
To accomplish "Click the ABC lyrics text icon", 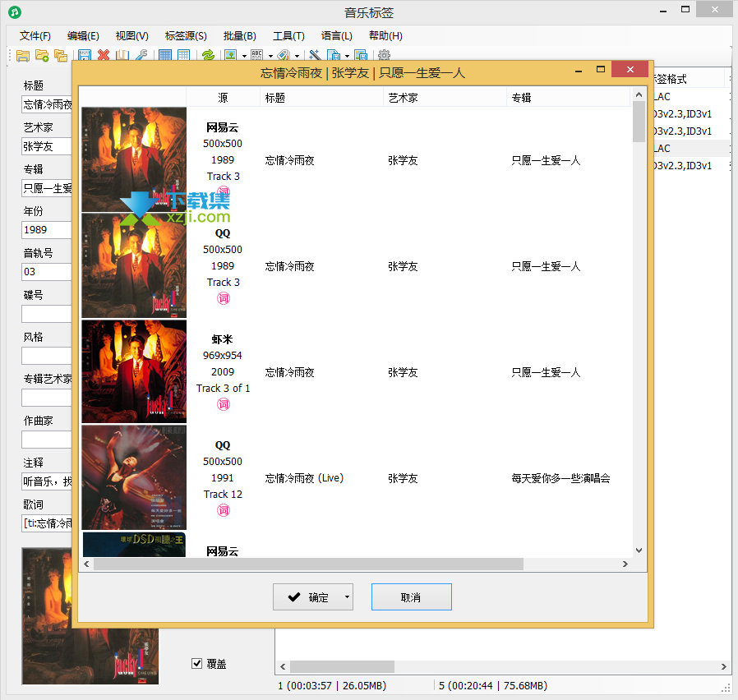I will coord(257,56).
